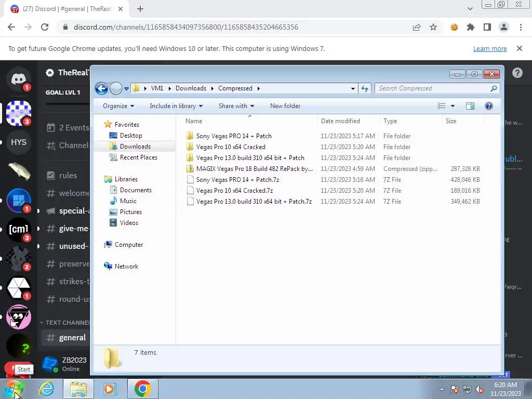Image resolution: width=532 pixels, height=399 pixels.
Task: Show hidden system tray icons
Action: click(442, 389)
